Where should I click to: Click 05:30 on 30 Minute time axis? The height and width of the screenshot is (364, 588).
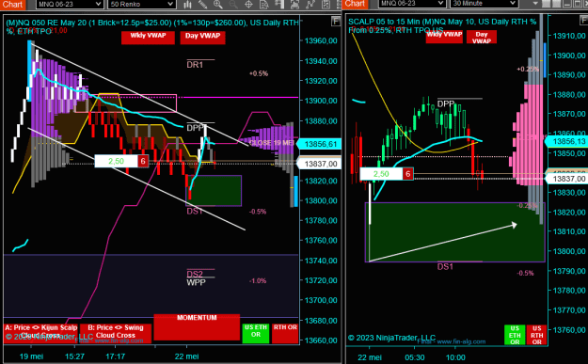click(x=415, y=357)
